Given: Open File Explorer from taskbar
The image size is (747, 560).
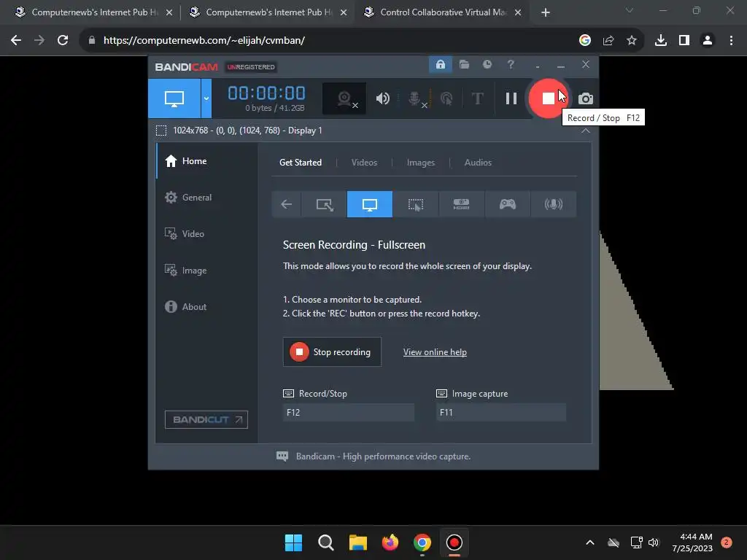Looking at the screenshot, I should [357, 542].
